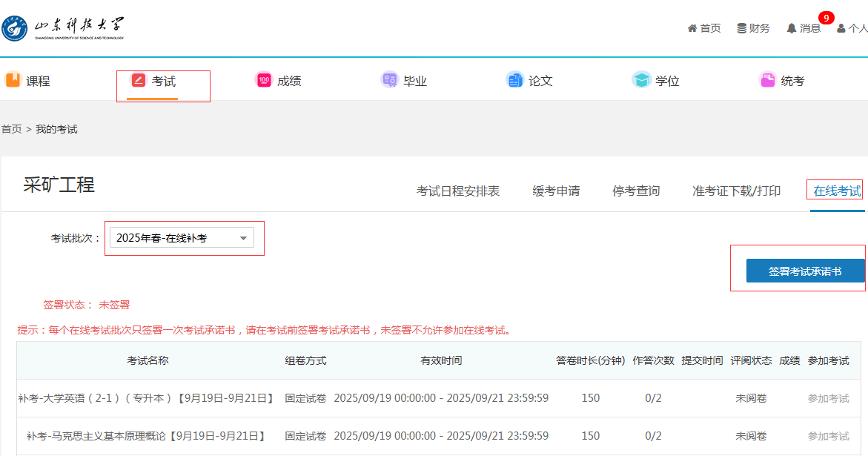Click the Shandong University logo
The height and width of the screenshot is (456, 868).
click(63, 28)
